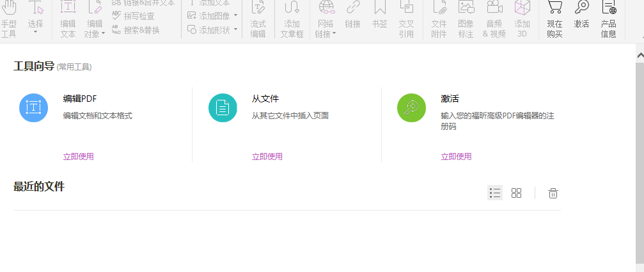This screenshot has width=644, height=272.
Task: Select the Hand tool (手型工具)
Action: (8, 19)
